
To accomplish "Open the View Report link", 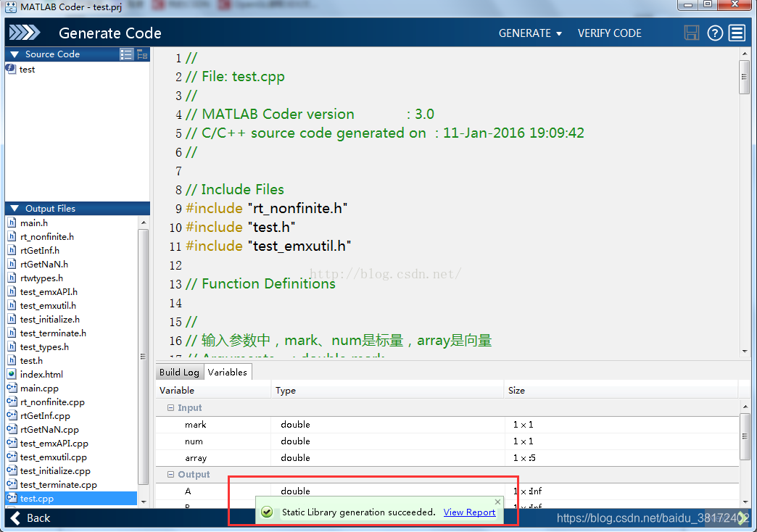I will [x=469, y=512].
